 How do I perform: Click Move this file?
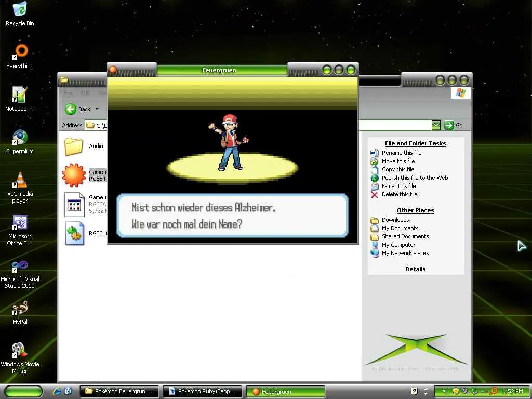pyautogui.click(x=398, y=161)
